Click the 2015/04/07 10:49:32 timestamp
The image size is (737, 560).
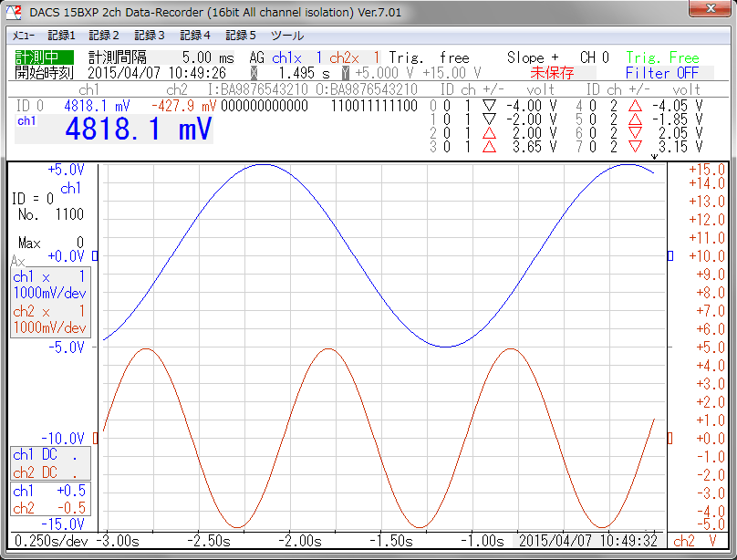coord(588,541)
